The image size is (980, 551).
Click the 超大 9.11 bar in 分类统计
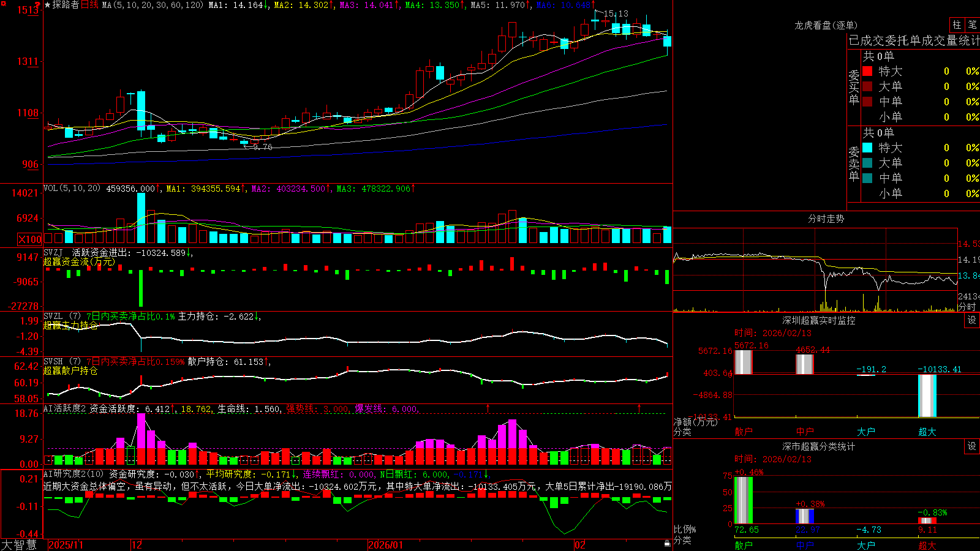(x=927, y=520)
